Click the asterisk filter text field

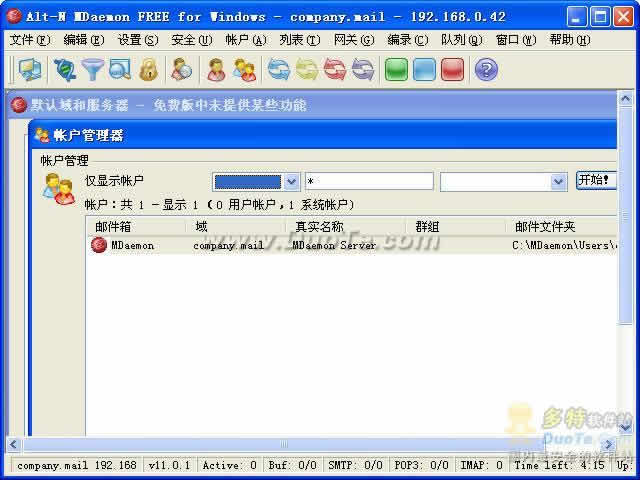pyautogui.click(x=369, y=181)
